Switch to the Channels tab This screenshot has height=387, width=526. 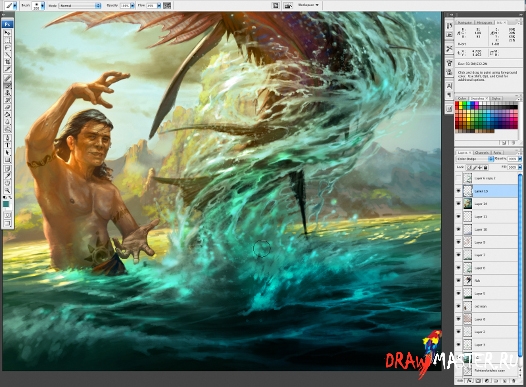pos(481,153)
